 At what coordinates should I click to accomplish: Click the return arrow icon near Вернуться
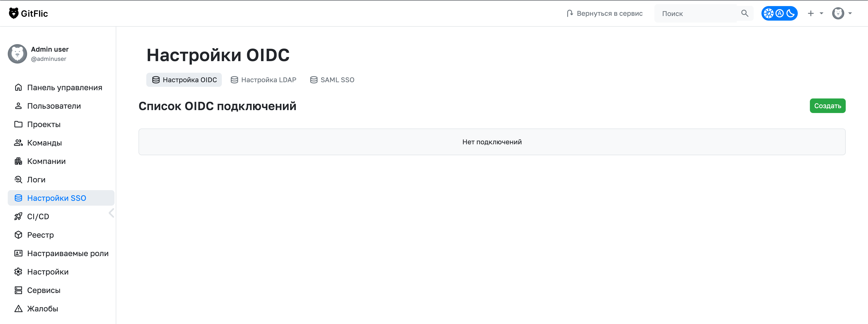click(570, 14)
